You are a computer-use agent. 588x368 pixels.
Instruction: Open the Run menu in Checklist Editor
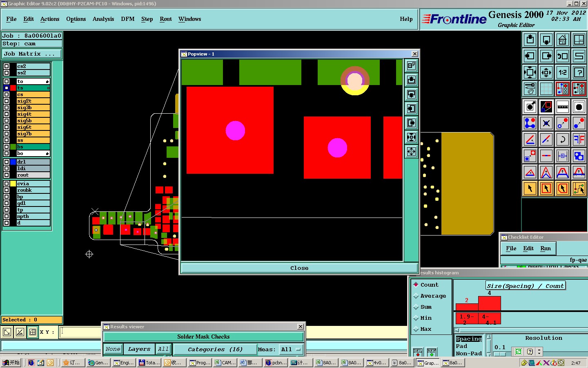click(546, 248)
